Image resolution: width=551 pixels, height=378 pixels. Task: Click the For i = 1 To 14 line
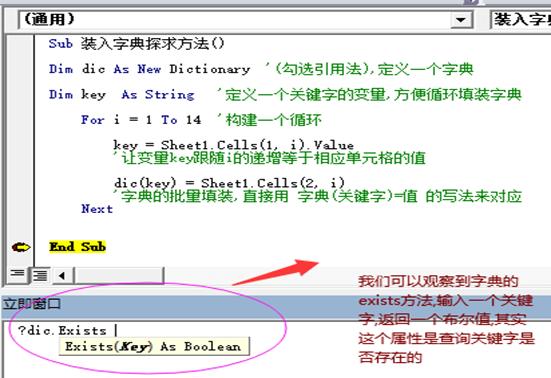coord(141,120)
